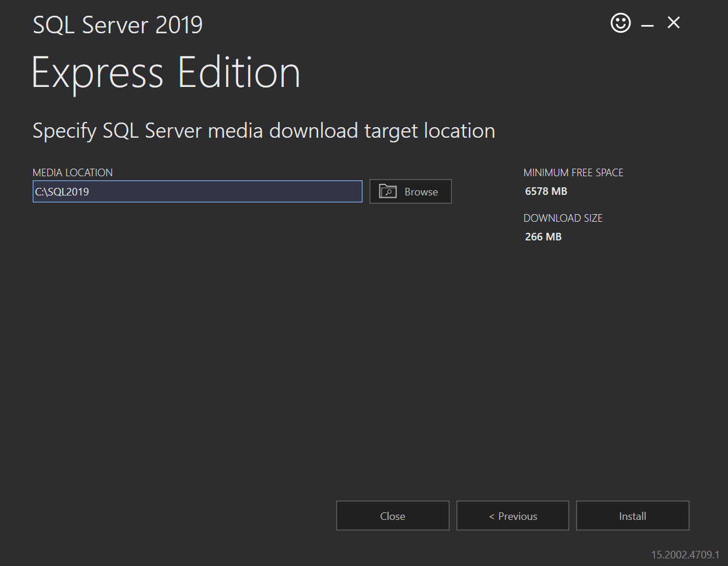
Task: Click the MINIMUM FREE SPACE label
Action: pyautogui.click(x=573, y=173)
